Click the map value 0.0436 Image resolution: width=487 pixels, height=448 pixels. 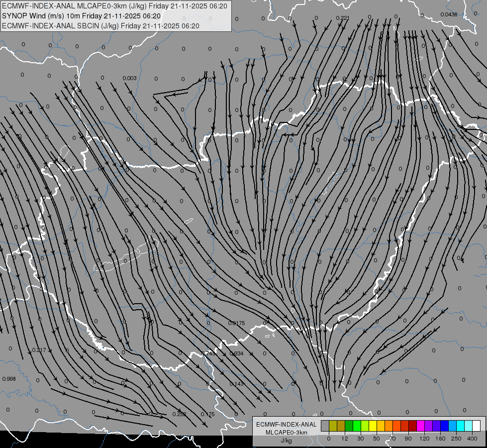pos(449,14)
